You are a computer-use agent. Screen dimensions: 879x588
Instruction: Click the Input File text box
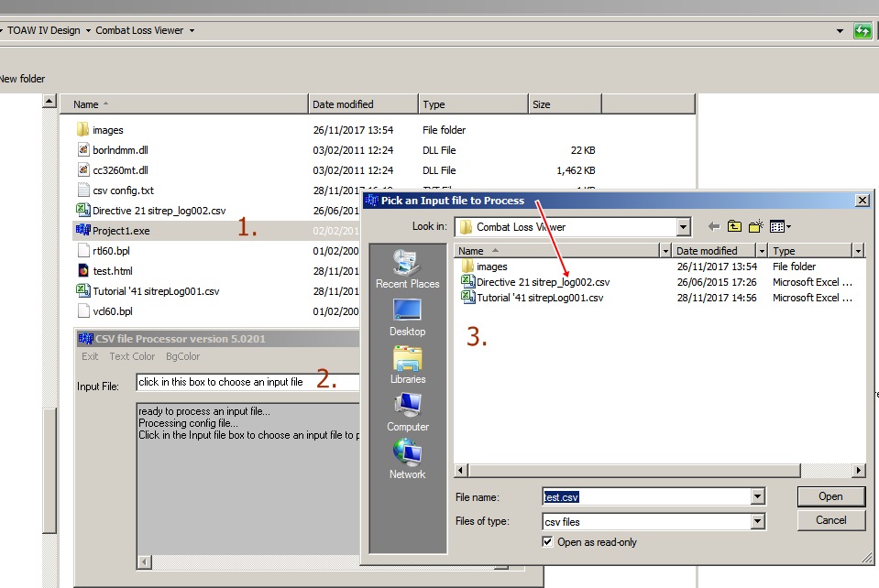pos(247,382)
